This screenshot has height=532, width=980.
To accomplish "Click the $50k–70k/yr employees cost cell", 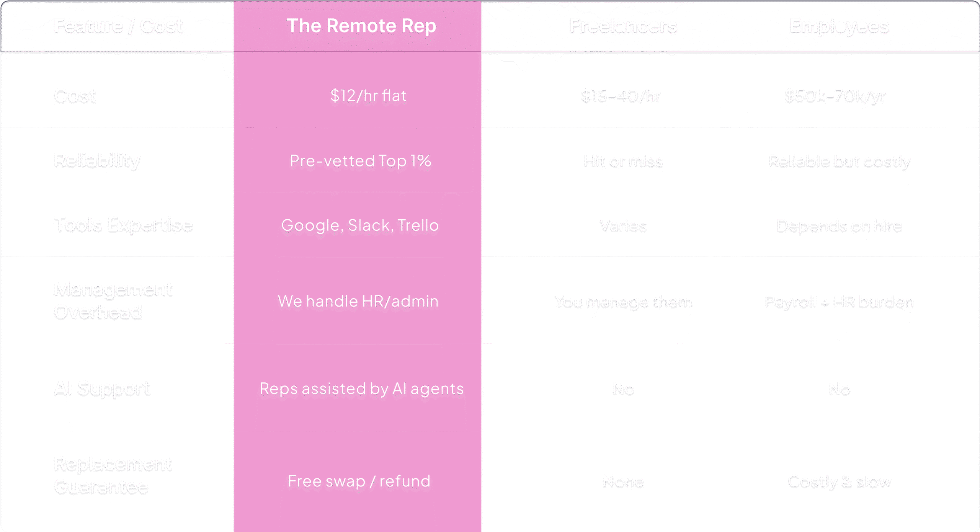I will tap(835, 96).
